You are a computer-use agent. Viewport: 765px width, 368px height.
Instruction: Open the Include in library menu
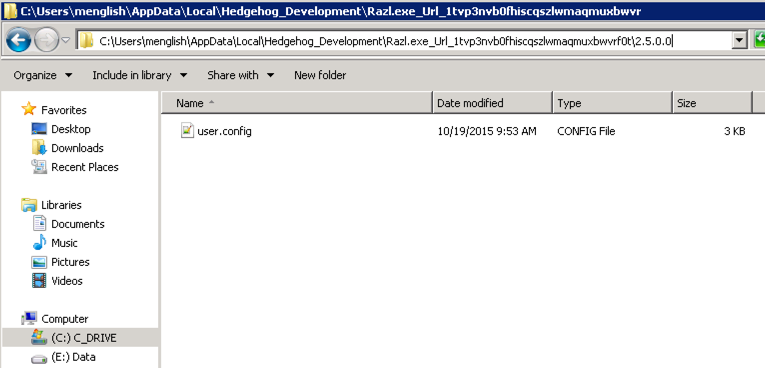(140, 75)
